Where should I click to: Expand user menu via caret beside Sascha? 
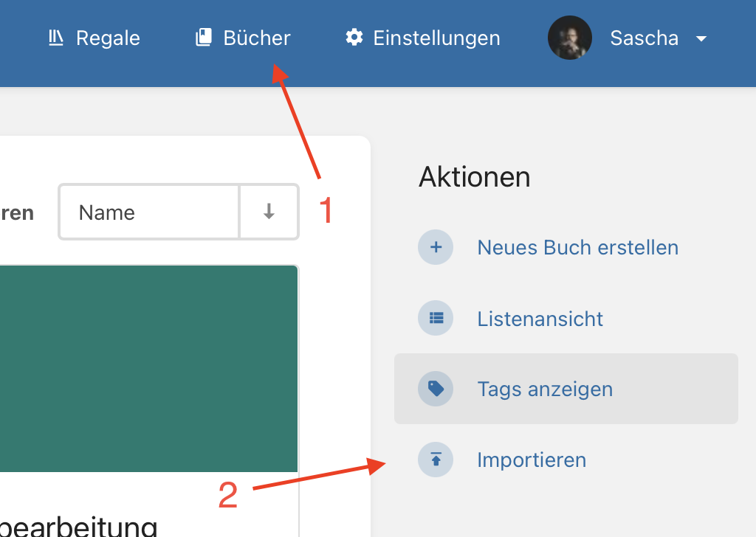[x=701, y=38]
